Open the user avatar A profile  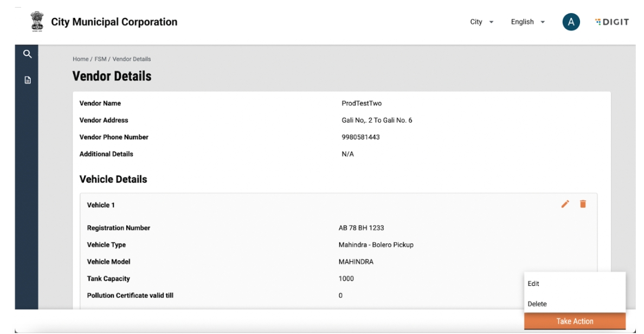571,22
